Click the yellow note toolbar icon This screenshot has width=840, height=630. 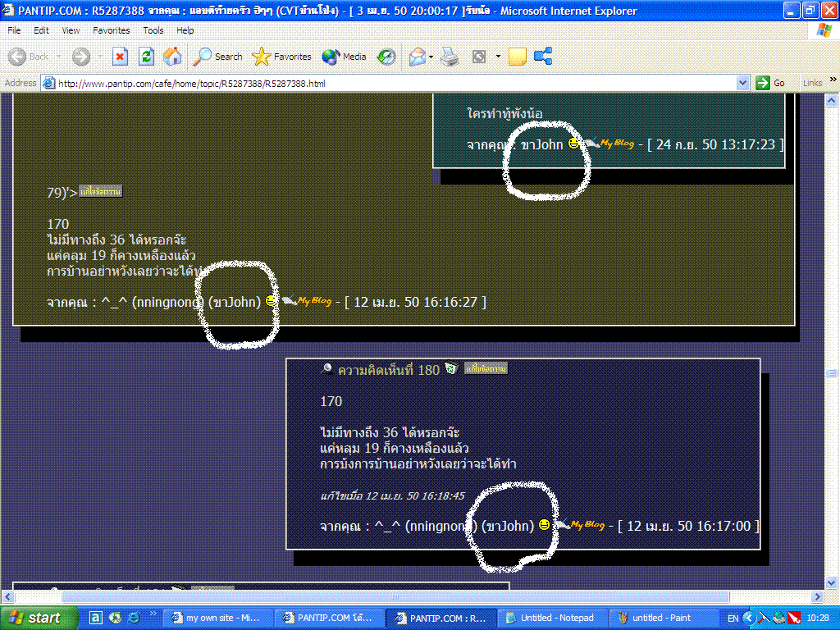[x=517, y=57]
